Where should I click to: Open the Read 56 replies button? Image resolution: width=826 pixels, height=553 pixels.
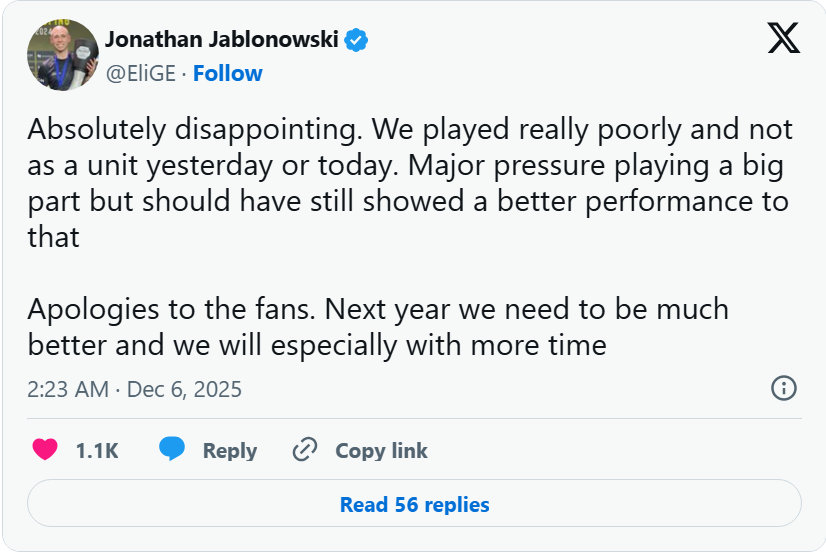(414, 504)
